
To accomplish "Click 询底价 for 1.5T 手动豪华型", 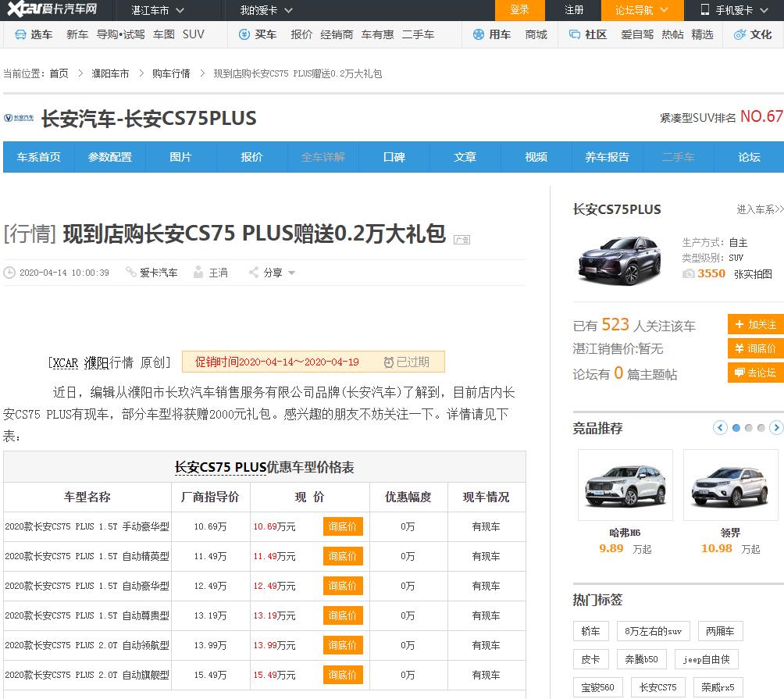I will pos(343,526).
